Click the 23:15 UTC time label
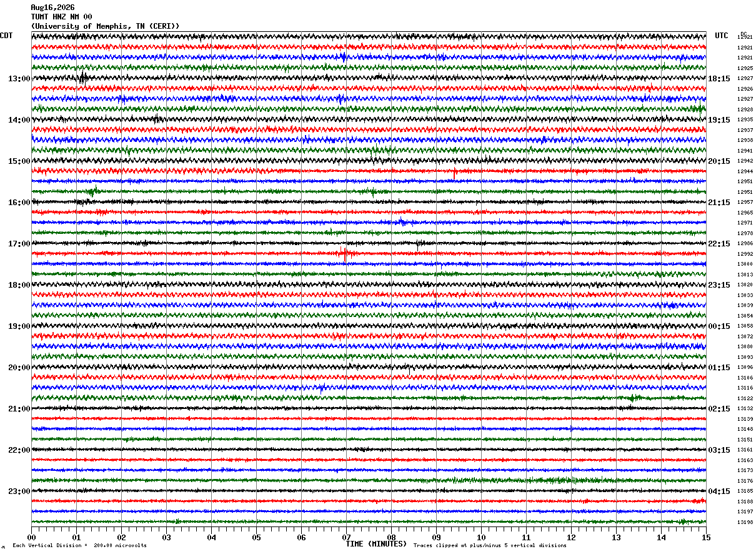This screenshot has width=756, height=554. click(x=719, y=285)
